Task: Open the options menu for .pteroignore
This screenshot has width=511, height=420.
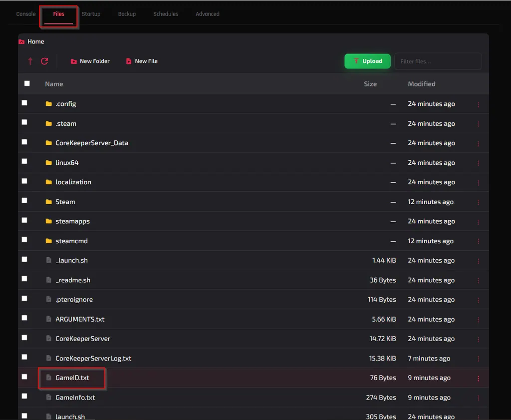Action: tap(478, 300)
